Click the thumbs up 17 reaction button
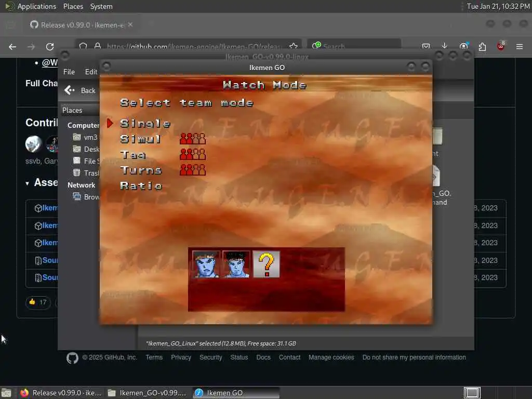The height and width of the screenshot is (399, 532). pos(38,302)
